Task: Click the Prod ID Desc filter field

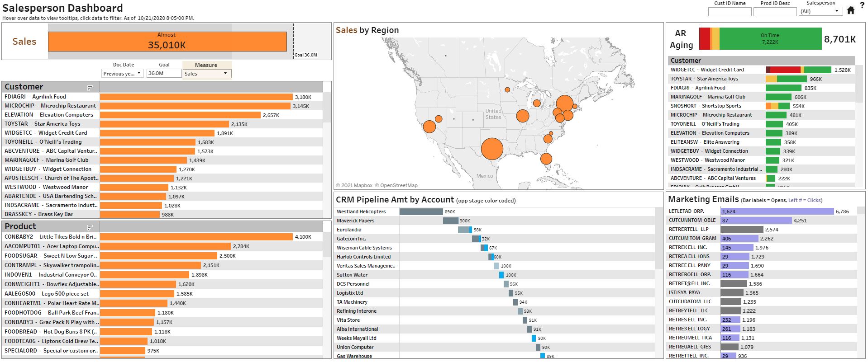Action: coord(775,11)
